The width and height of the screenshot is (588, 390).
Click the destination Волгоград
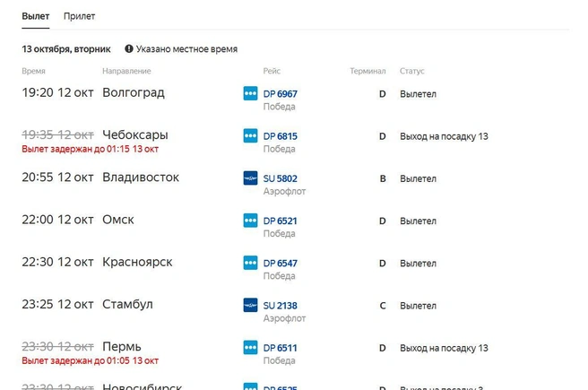point(134,92)
